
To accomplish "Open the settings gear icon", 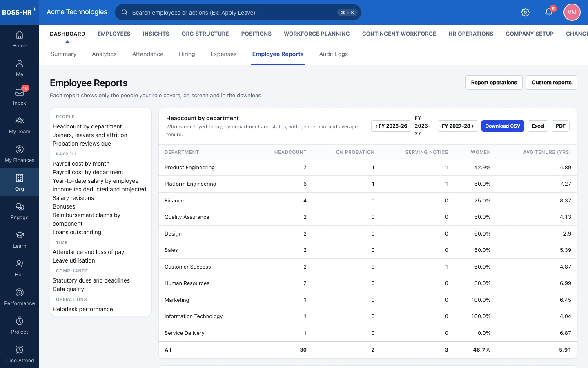I will pos(526,12).
